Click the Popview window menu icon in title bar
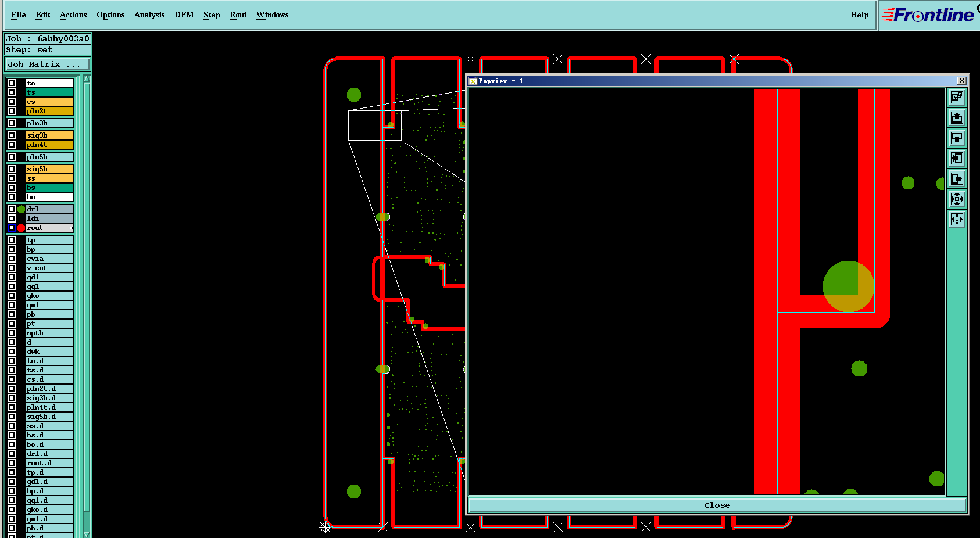This screenshot has width=980, height=538. click(473, 81)
